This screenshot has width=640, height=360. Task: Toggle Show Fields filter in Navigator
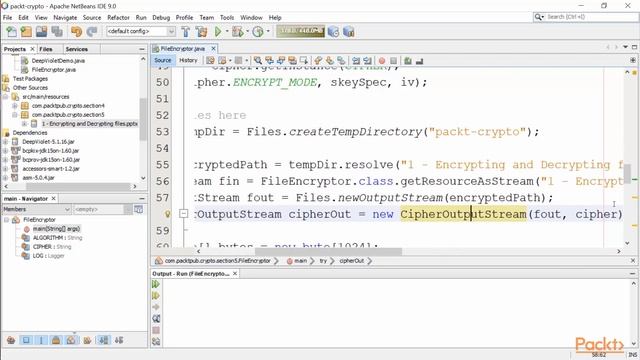26,340
